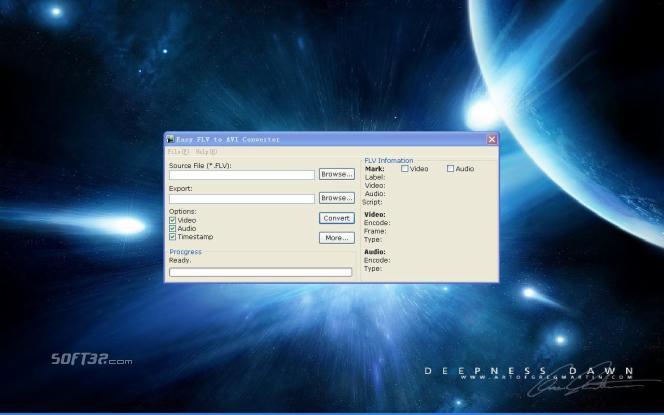
Task: Click the 'Progress' group label
Action: coord(185,252)
